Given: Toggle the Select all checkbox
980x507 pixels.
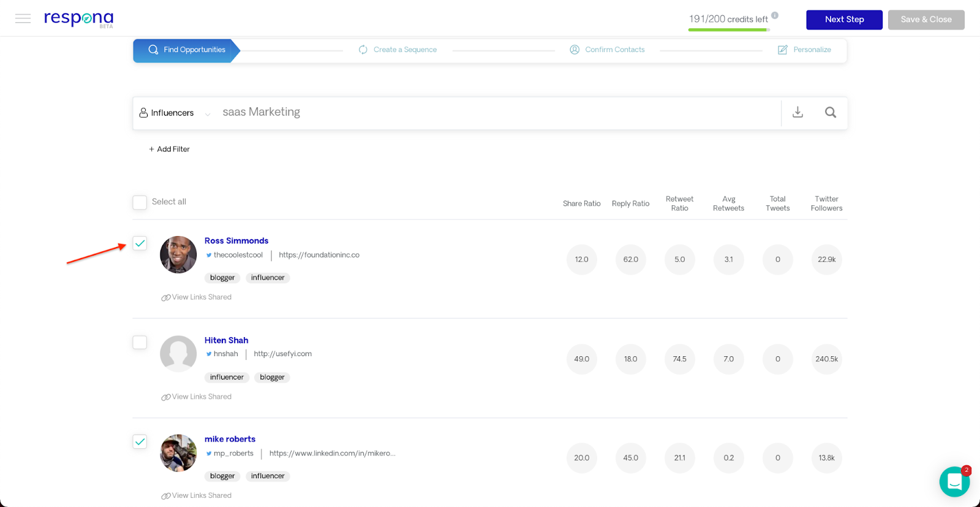Looking at the screenshot, I should (x=140, y=202).
